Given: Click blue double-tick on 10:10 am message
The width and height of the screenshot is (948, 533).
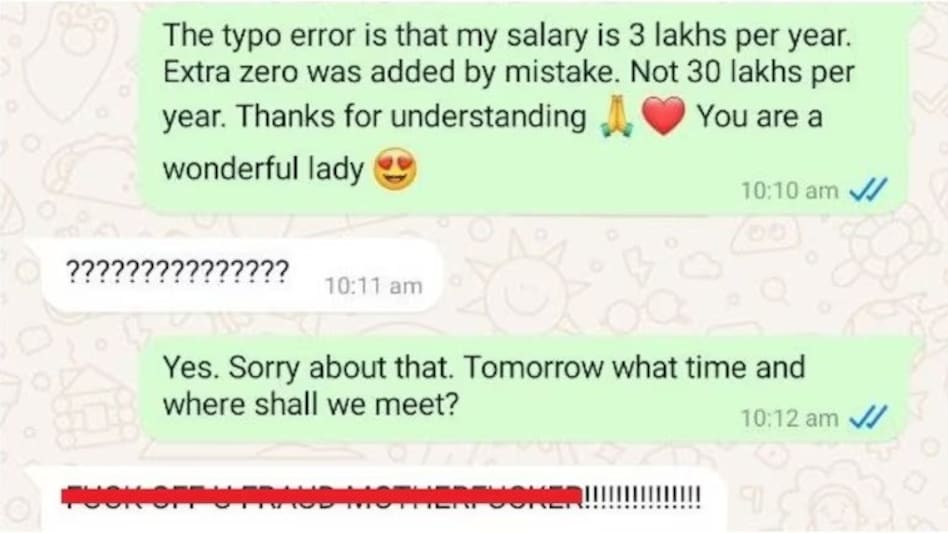Looking at the screenshot, I should 868,190.
